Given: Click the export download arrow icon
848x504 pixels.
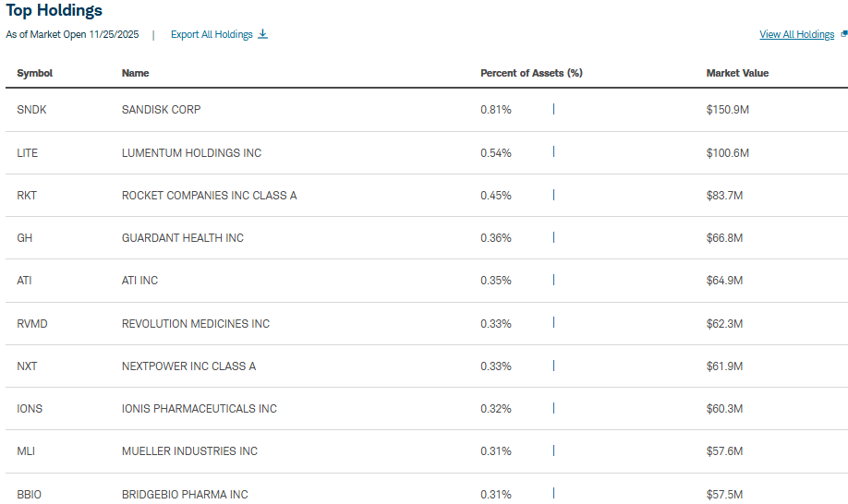Looking at the screenshot, I should [262, 34].
